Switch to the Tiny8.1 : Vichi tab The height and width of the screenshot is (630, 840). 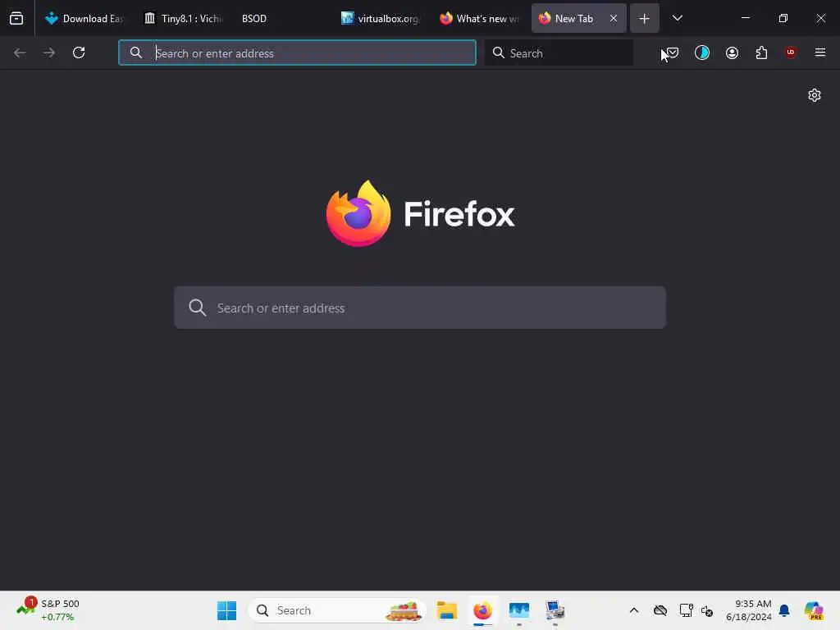tap(185, 18)
